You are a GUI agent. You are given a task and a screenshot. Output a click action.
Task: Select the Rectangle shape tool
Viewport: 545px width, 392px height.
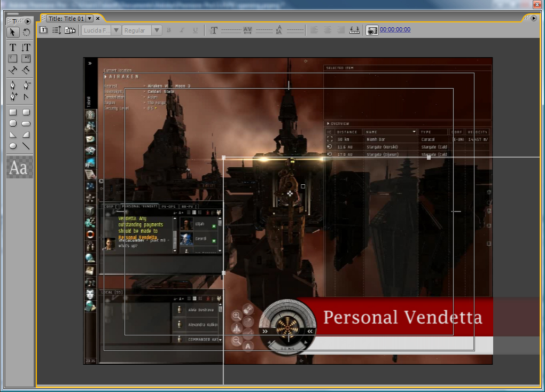click(x=12, y=112)
